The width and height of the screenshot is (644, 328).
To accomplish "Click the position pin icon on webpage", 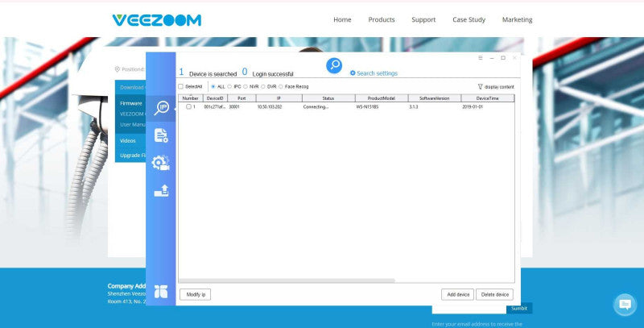I will click(x=117, y=69).
